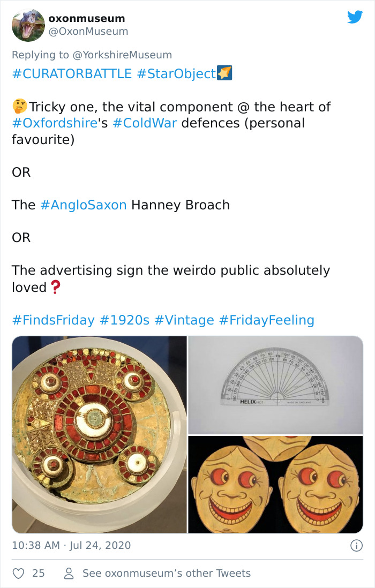Click the thinking face emoji in the tweet
Viewport: 375px width, 588px height.
tap(18, 106)
